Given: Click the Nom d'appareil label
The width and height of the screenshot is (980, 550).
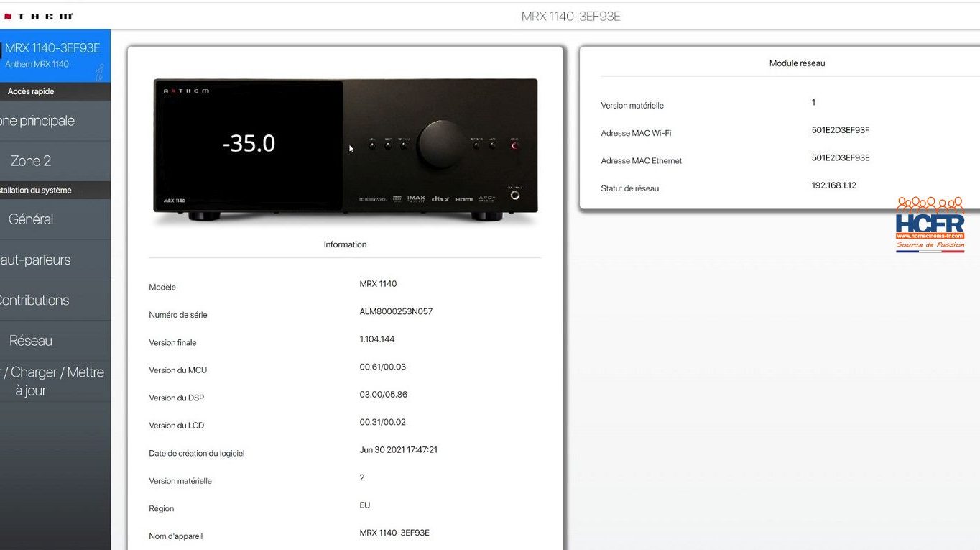Looking at the screenshot, I should [x=176, y=536].
